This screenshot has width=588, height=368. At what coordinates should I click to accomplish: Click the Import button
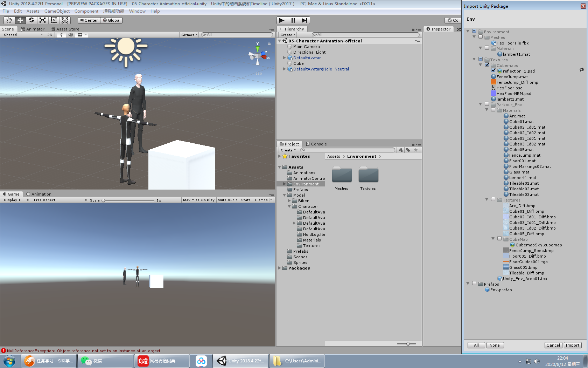[573, 345]
